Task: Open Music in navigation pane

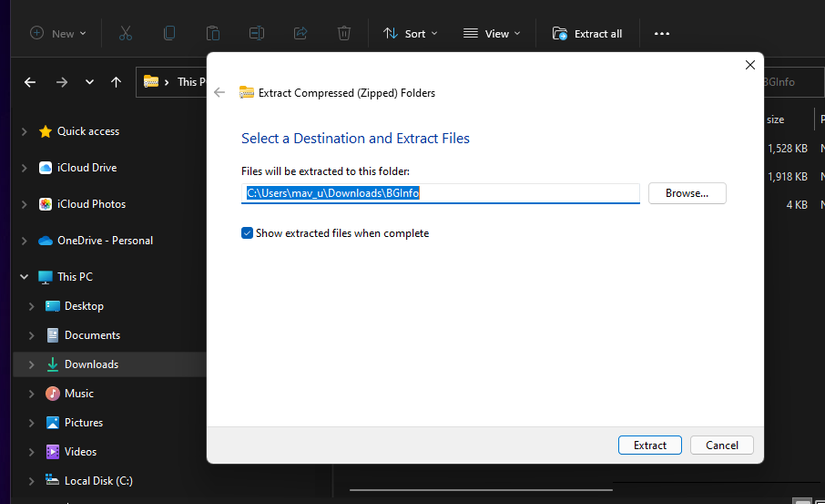Action: (x=79, y=394)
